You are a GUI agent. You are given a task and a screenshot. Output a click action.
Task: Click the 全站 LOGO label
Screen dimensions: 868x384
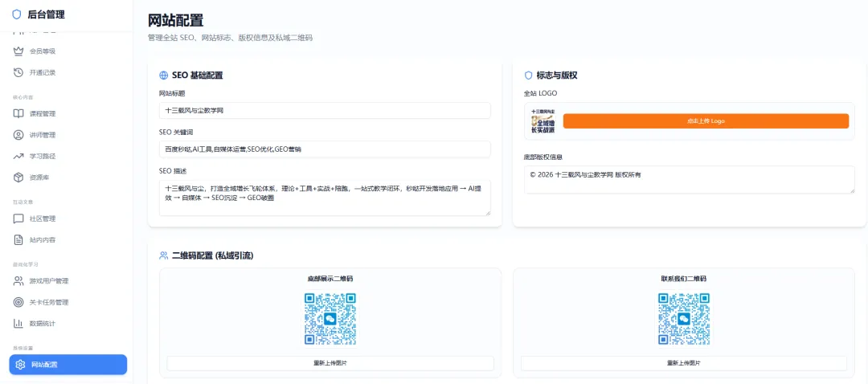[x=540, y=93]
